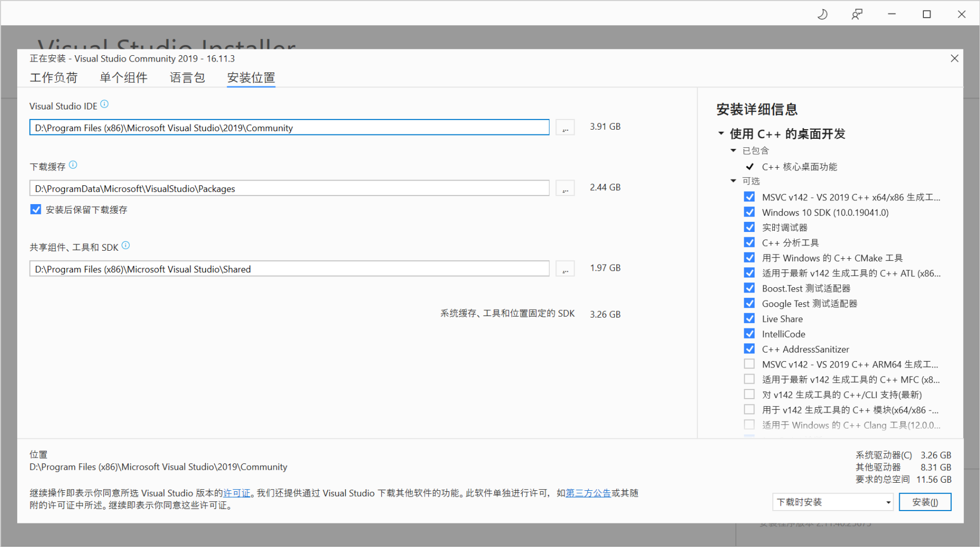
Task: Click the 下载缓存 path field
Action: [289, 188]
